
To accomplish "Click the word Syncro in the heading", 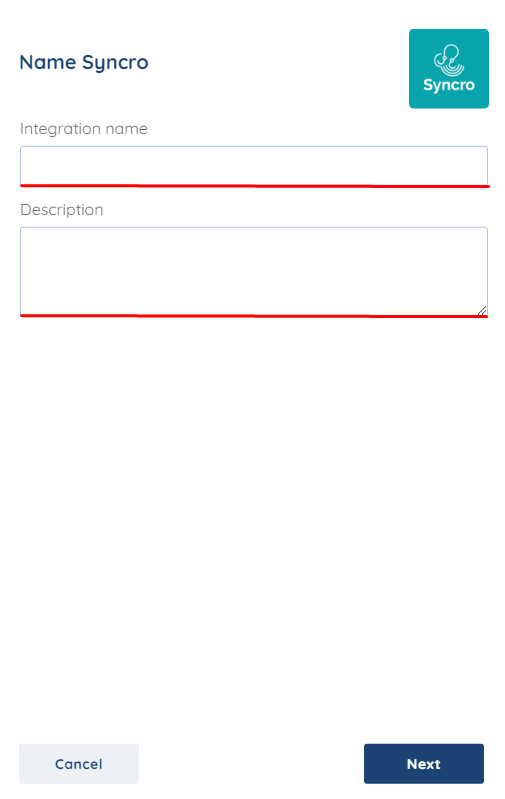I will [x=115, y=63].
